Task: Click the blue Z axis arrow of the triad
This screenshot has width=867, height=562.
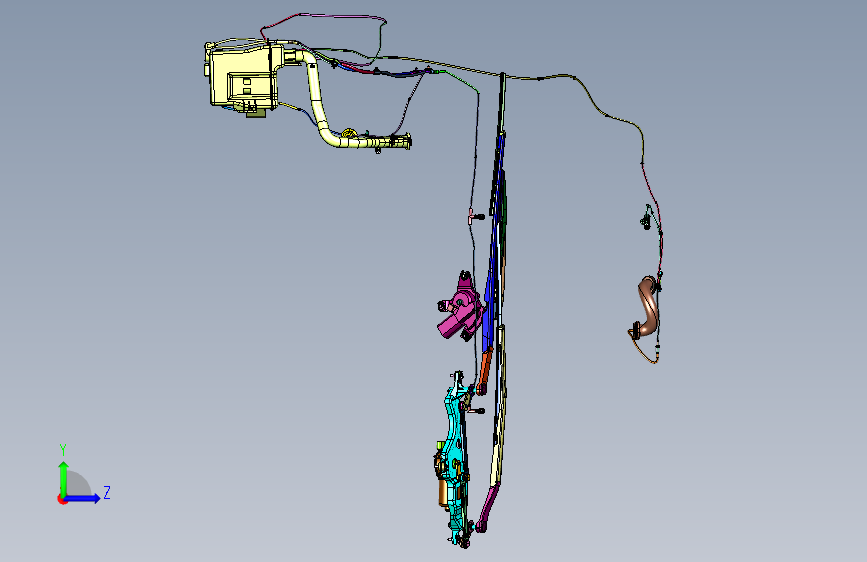Action: click(x=82, y=498)
